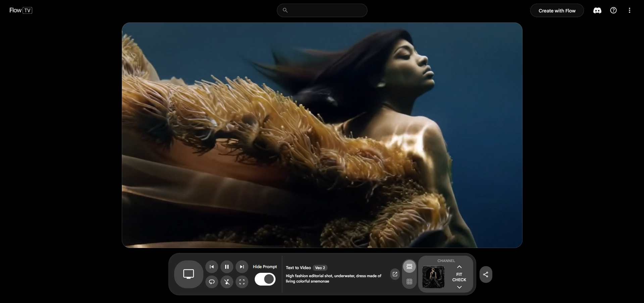Viewport: 644px width, 303px height.
Task: Enter fullscreen mode
Action: tap(242, 282)
